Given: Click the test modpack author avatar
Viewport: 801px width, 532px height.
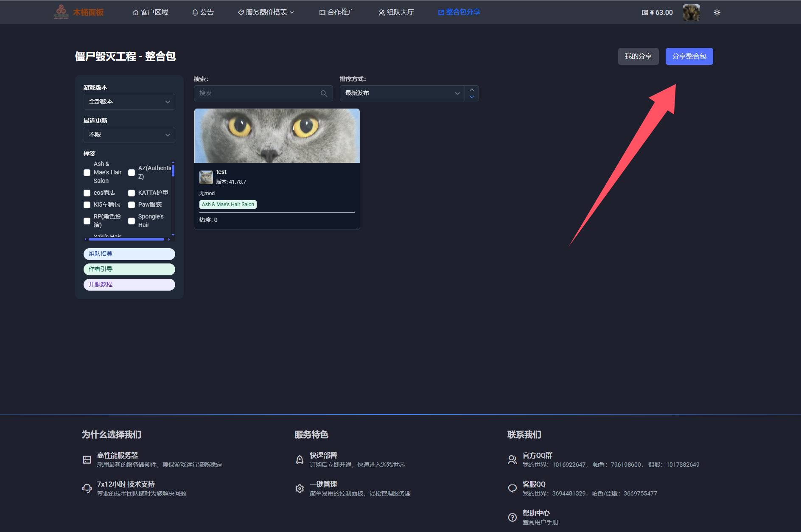Looking at the screenshot, I should (x=206, y=177).
